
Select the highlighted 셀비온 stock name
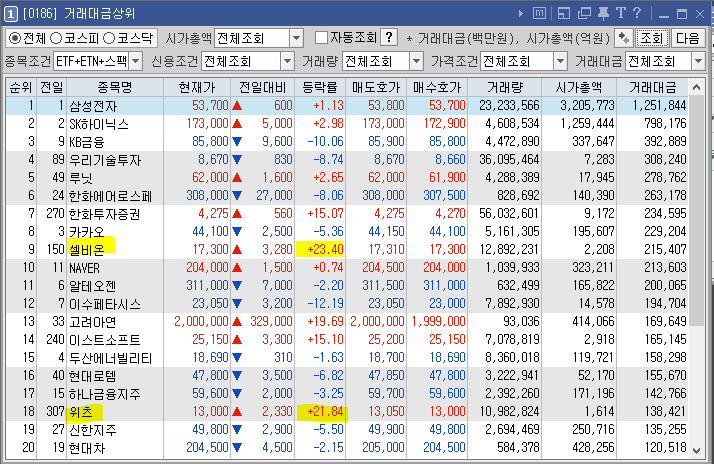click(x=87, y=250)
